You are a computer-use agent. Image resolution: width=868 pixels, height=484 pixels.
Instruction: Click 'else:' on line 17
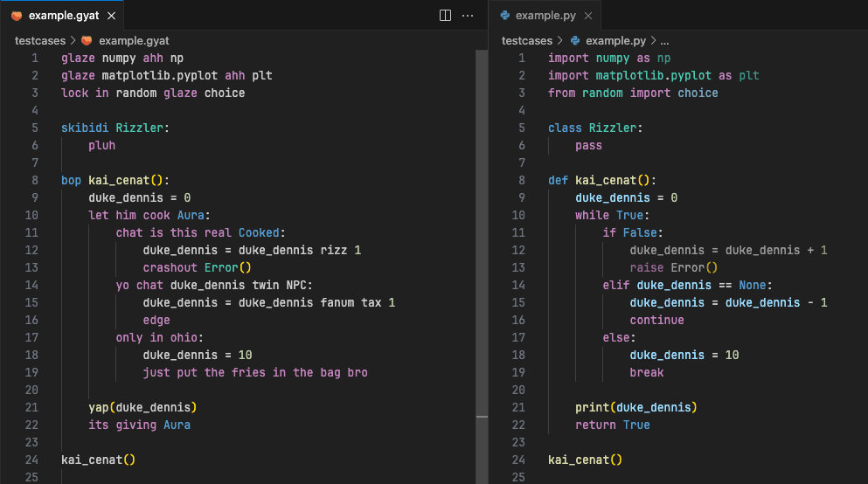coord(619,337)
